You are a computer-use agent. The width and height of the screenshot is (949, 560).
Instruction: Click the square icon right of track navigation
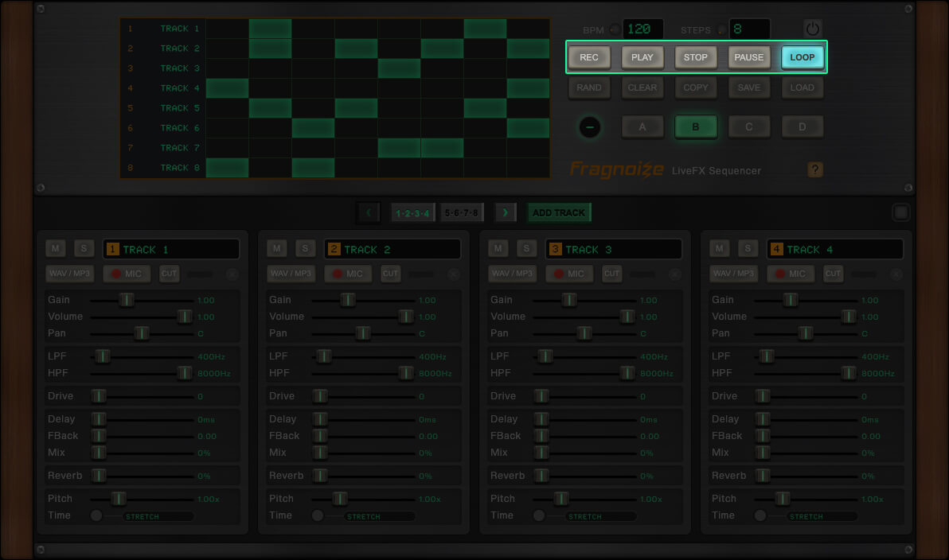click(x=901, y=212)
